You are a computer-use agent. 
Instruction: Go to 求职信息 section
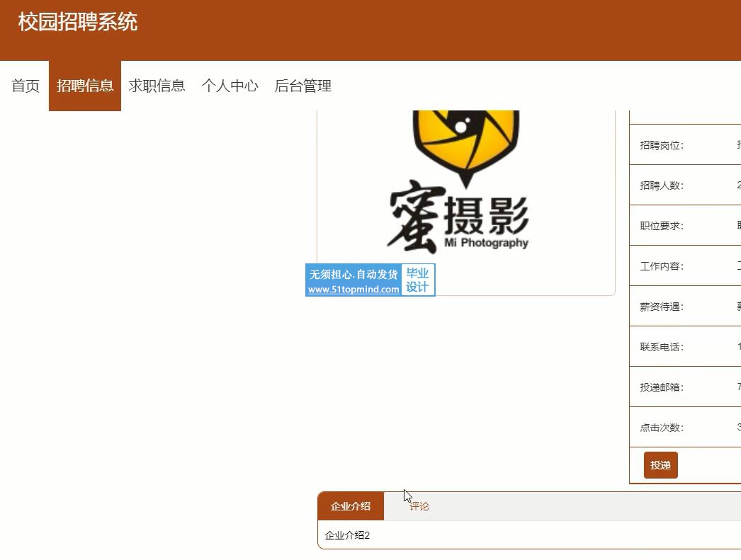[157, 86]
